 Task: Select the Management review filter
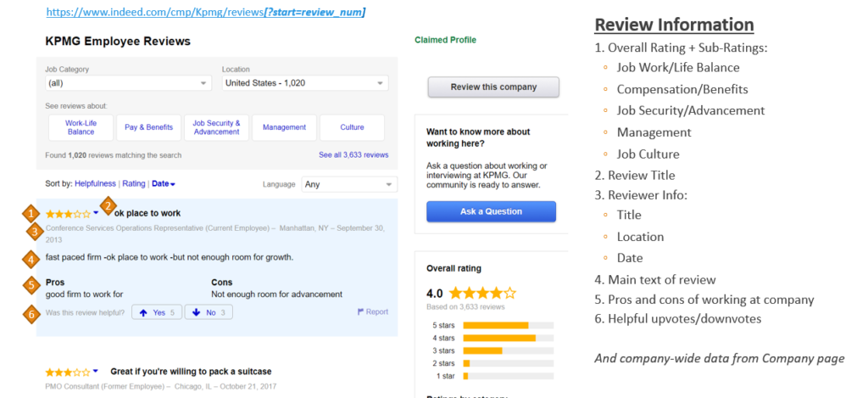coord(284,127)
